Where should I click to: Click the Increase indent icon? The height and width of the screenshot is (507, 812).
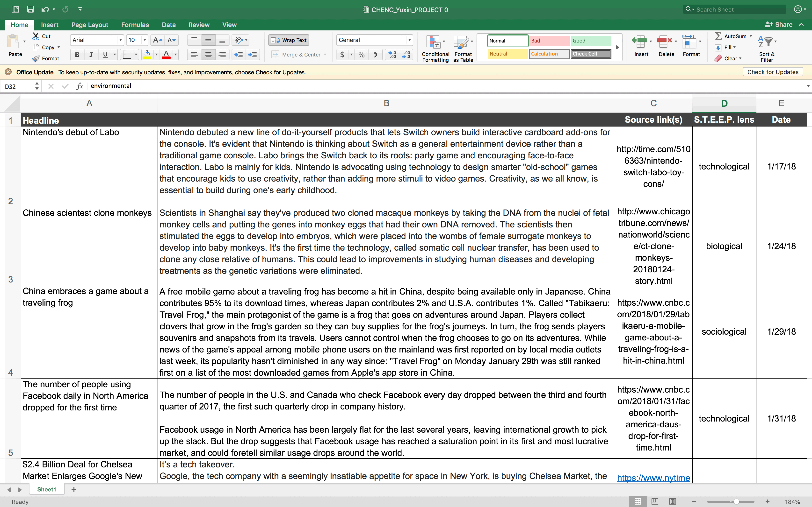(252, 55)
